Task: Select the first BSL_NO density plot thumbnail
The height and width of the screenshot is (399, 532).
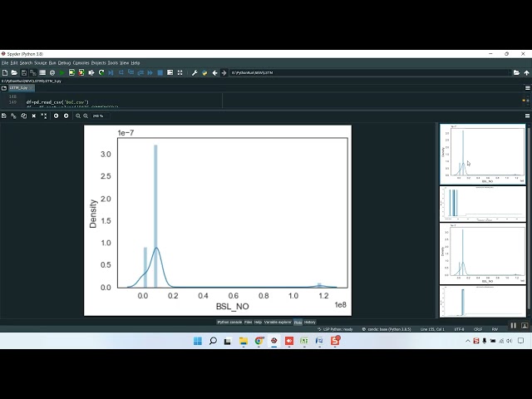Action: pyautogui.click(x=482, y=154)
